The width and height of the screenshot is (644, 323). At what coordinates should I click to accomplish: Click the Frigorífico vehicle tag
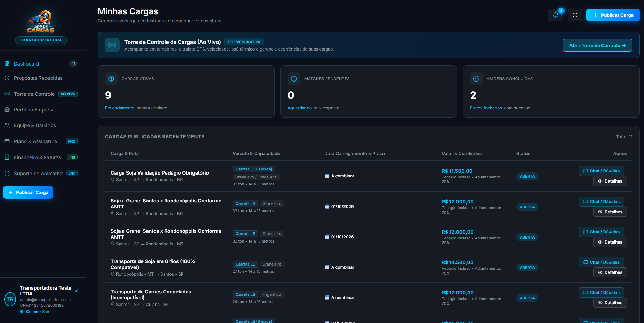pyautogui.click(x=272, y=294)
